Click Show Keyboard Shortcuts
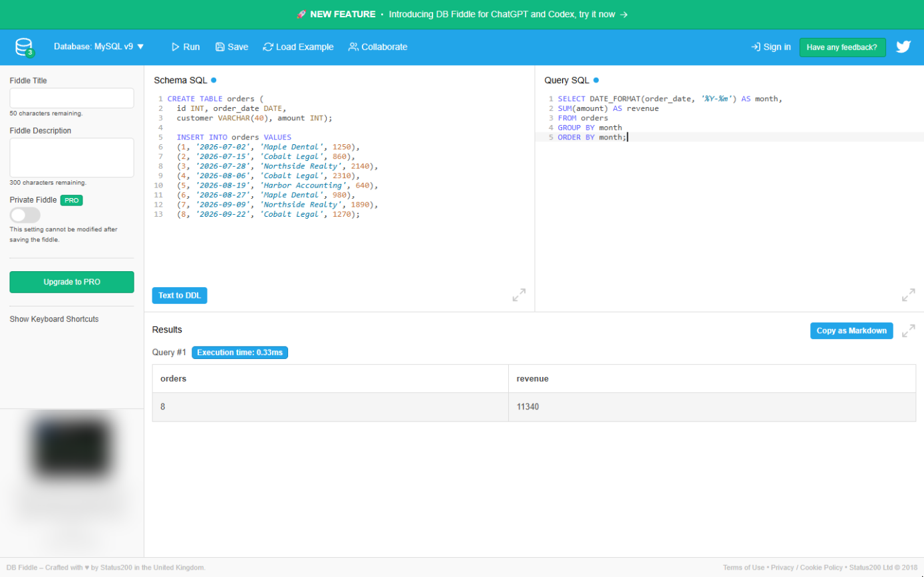This screenshot has width=924, height=577. [x=54, y=319]
